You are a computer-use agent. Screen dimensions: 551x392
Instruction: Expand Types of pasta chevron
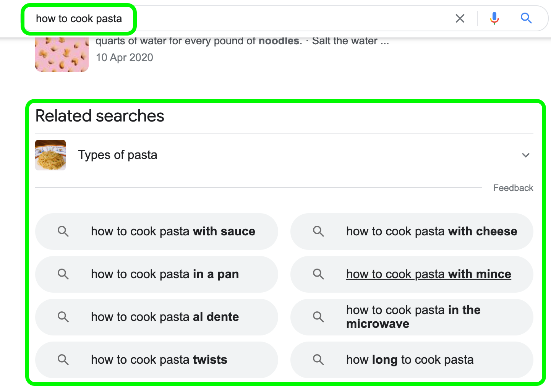(526, 155)
